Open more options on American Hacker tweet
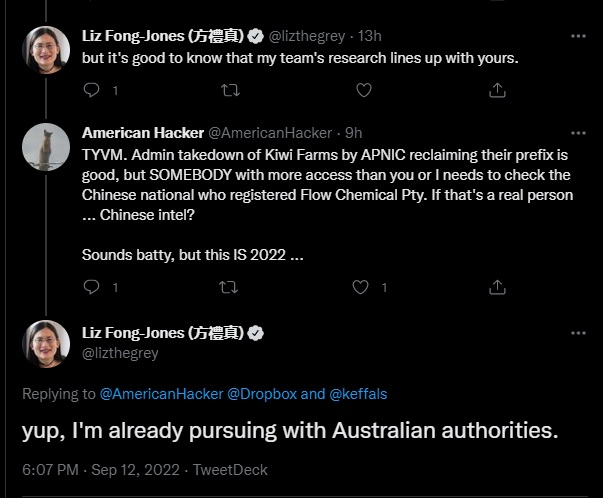The height and width of the screenshot is (498, 603). coord(578,132)
